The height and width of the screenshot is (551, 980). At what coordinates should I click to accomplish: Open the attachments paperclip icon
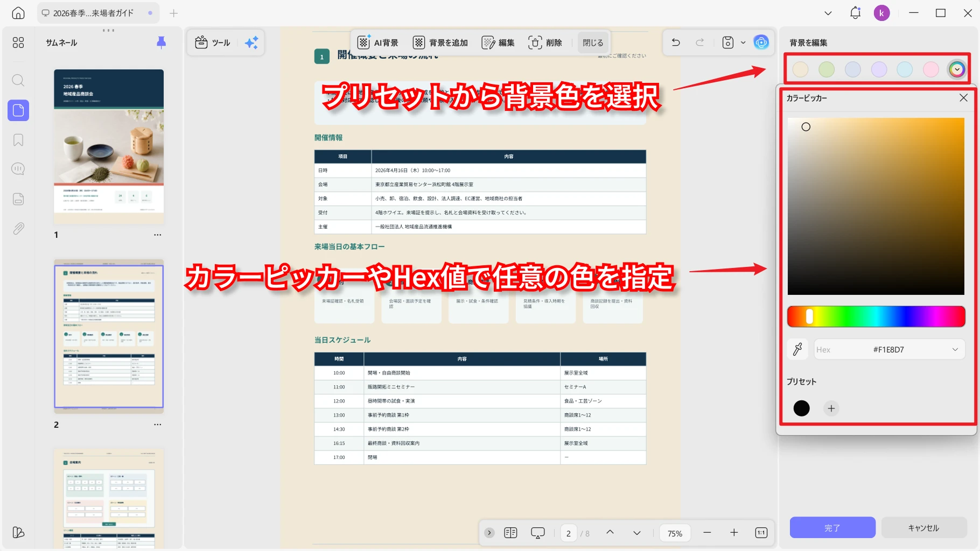click(18, 229)
